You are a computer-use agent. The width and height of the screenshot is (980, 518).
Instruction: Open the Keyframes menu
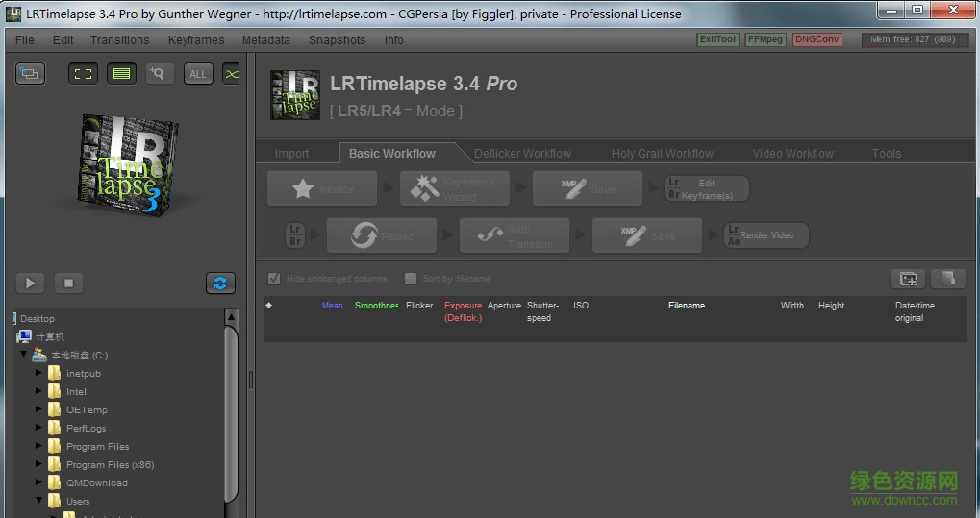tap(196, 40)
